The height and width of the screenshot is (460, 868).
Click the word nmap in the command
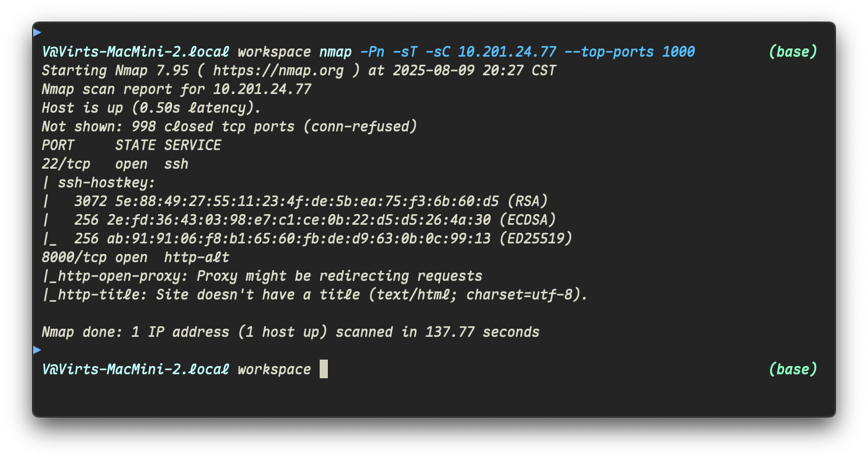click(335, 52)
